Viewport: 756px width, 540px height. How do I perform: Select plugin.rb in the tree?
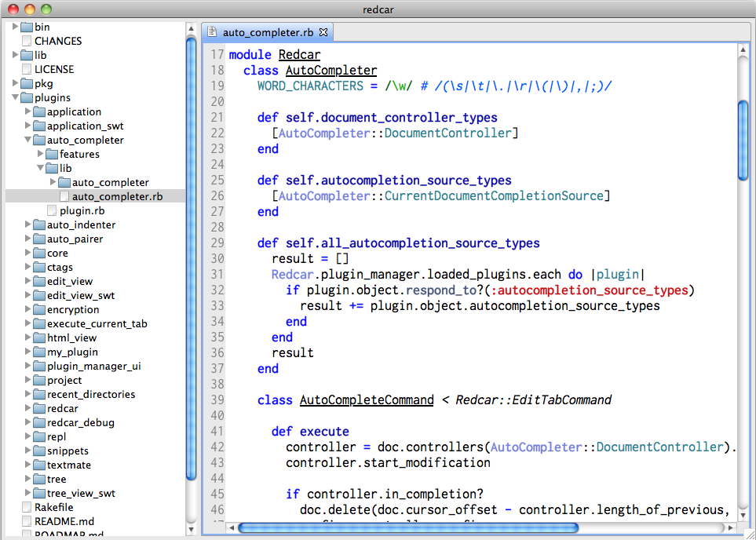(82, 210)
